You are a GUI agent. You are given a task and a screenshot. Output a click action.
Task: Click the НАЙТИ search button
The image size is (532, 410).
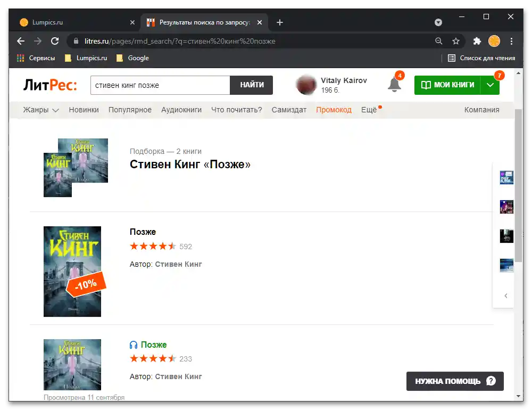pyautogui.click(x=252, y=85)
